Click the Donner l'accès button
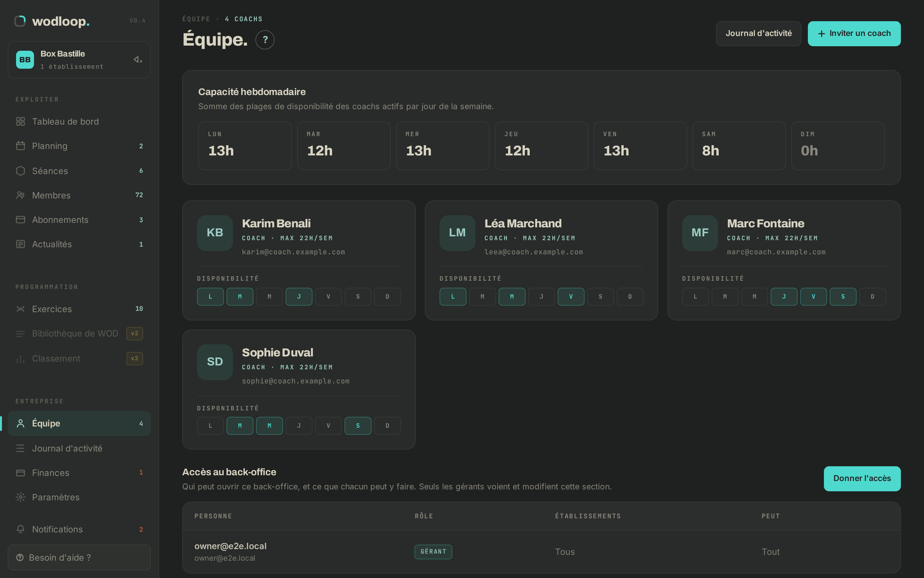The height and width of the screenshot is (578, 924). 862,478
